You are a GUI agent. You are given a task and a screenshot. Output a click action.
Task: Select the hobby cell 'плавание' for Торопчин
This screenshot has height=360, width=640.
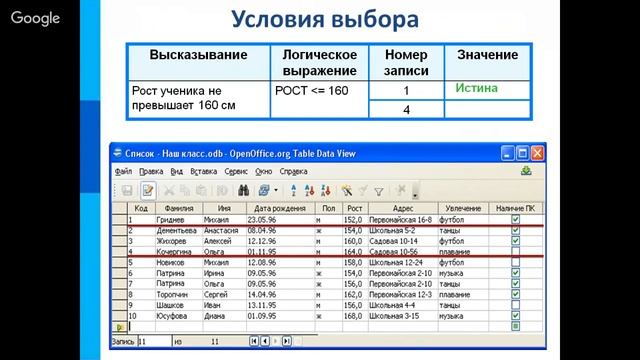tap(463, 294)
